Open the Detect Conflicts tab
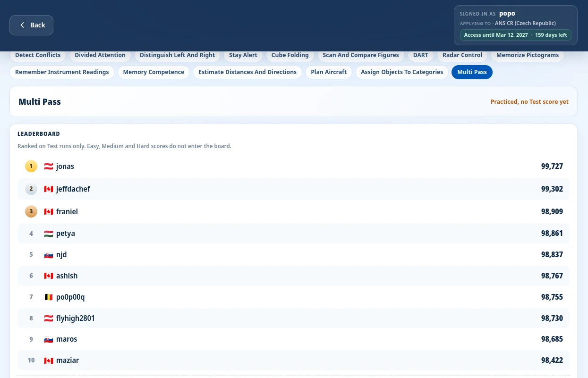Viewport: 588px width, 378px height. coord(38,55)
